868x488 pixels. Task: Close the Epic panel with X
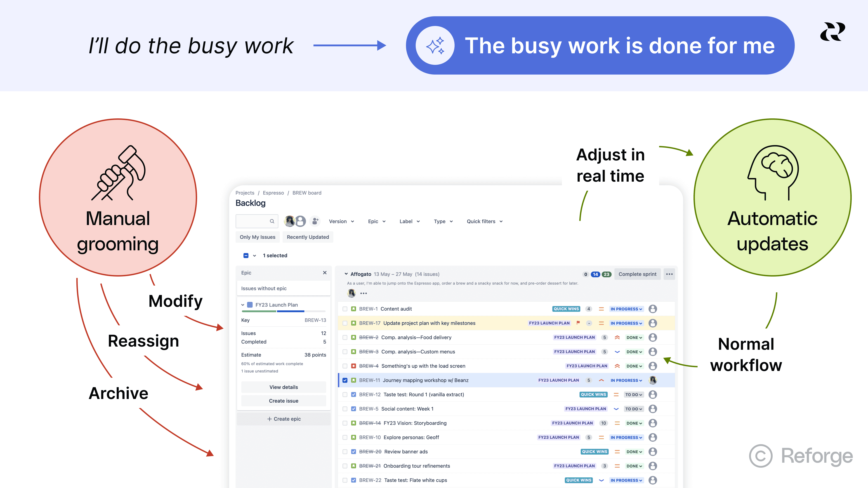point(325,273)
